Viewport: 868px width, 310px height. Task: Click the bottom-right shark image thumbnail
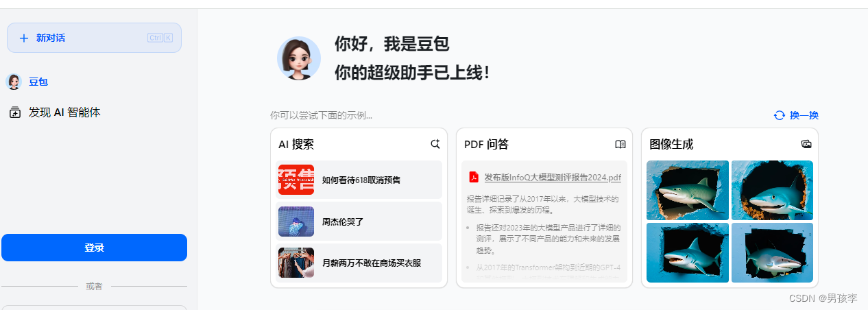tap(772, 252)
